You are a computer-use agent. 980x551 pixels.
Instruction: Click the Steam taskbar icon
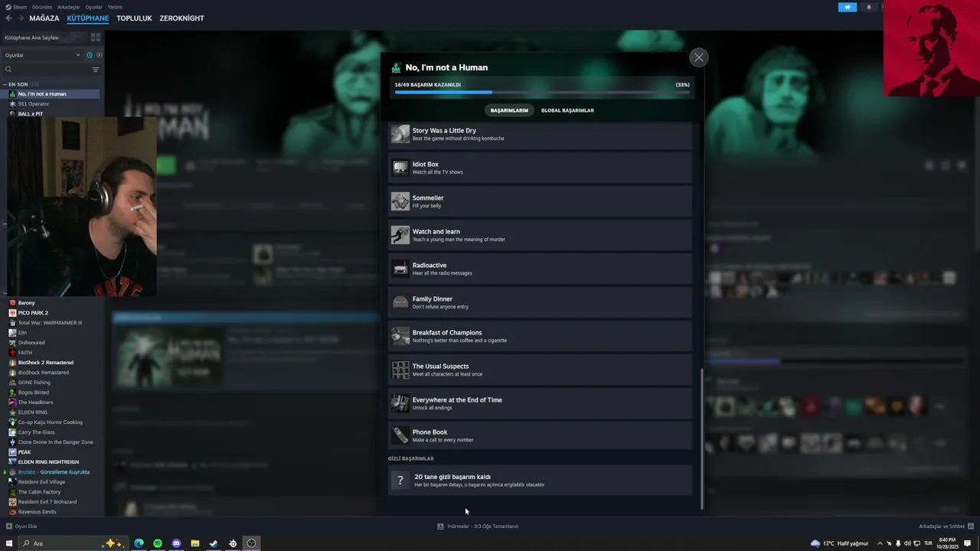(214, 543)
